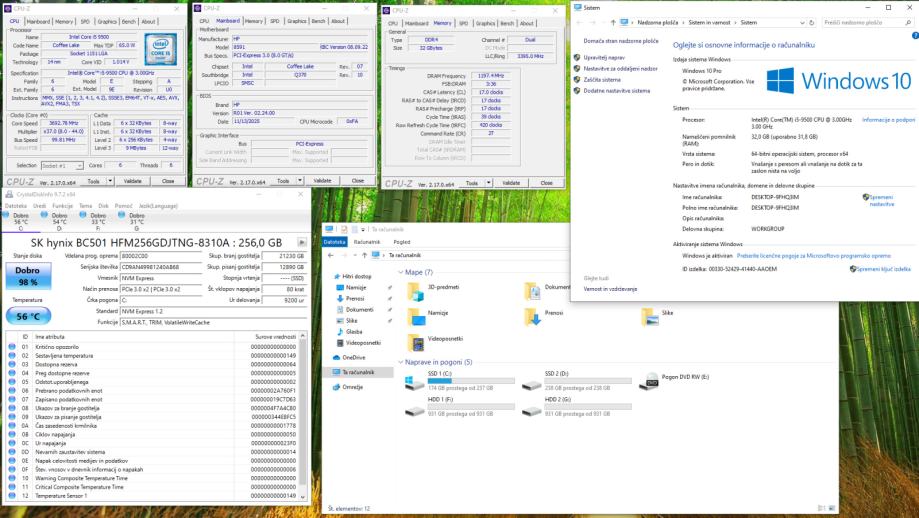Click the Varnost in vzdrževanje link
Screen dimensions: 919x518
(x=610, y=289)
